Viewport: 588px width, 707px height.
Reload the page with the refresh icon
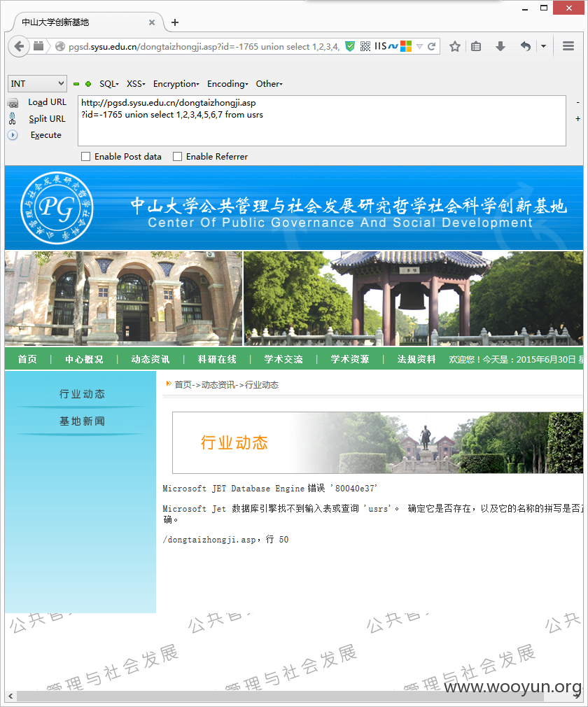click(431, 46)
